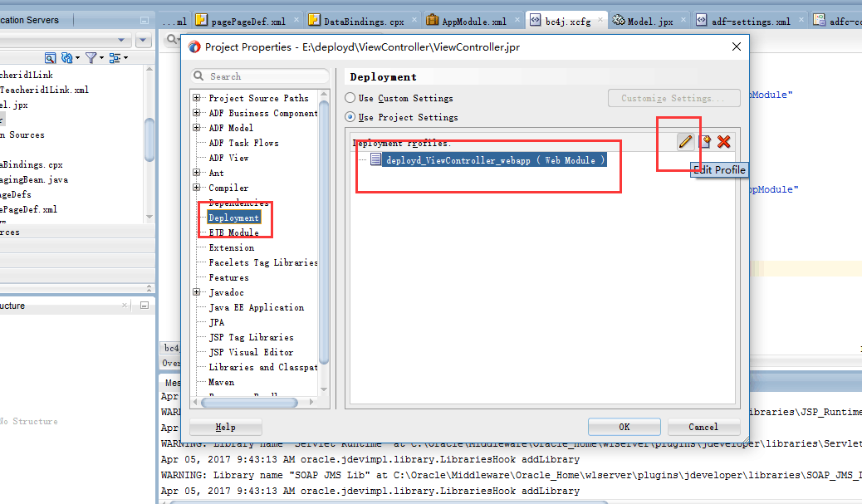Close the DataBindings.cpx tab

[414, 20]
